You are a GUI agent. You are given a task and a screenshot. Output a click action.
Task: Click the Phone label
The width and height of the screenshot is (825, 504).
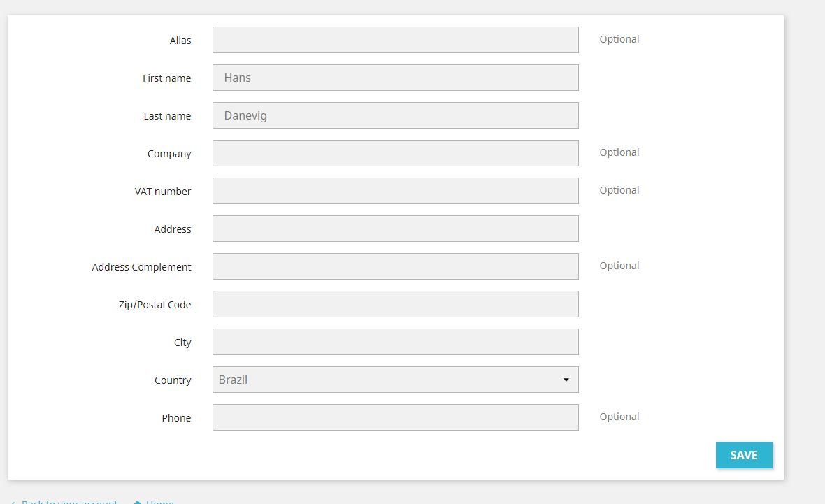176,418
